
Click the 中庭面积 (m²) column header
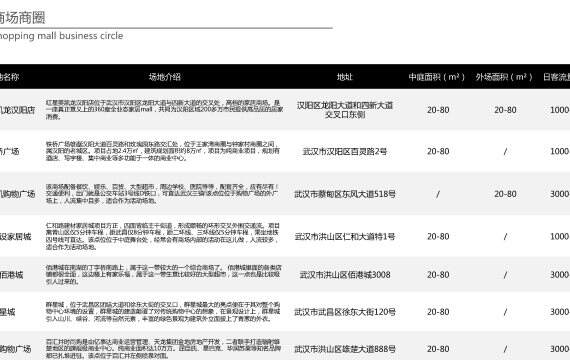click(437, 77)
